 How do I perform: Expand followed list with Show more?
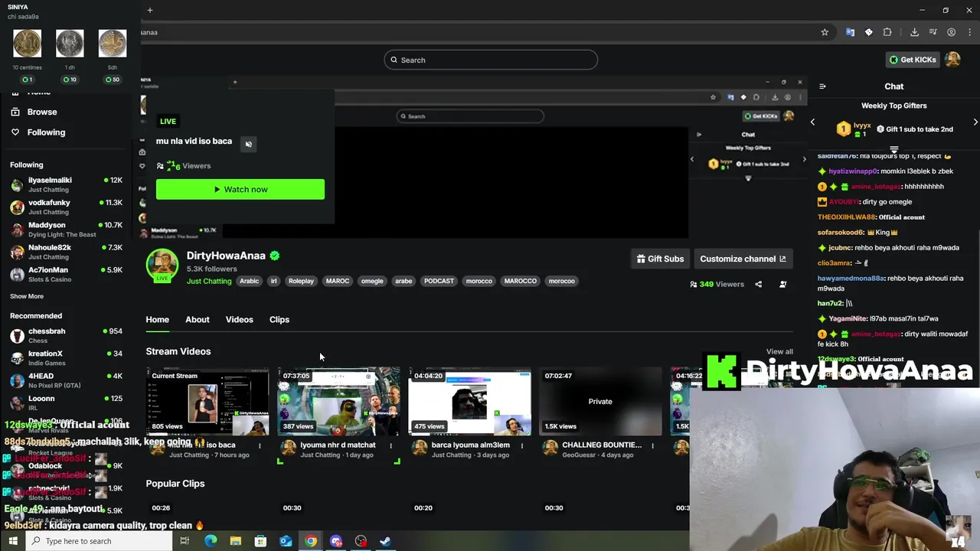27,296
